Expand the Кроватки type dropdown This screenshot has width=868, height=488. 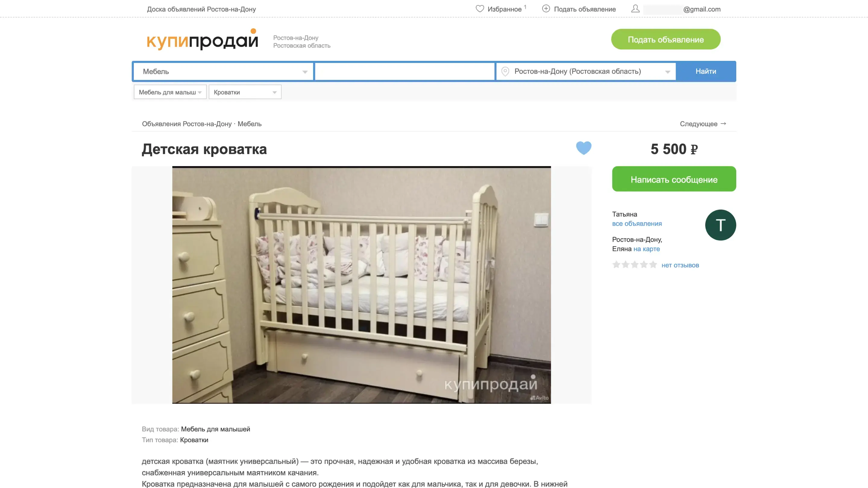point(245,92)
